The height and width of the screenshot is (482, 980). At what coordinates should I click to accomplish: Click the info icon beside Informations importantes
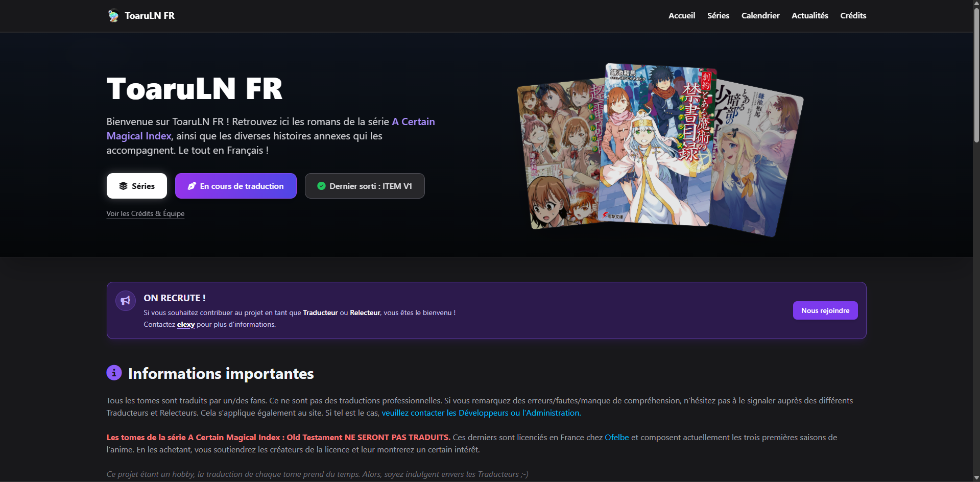[114, 373]
